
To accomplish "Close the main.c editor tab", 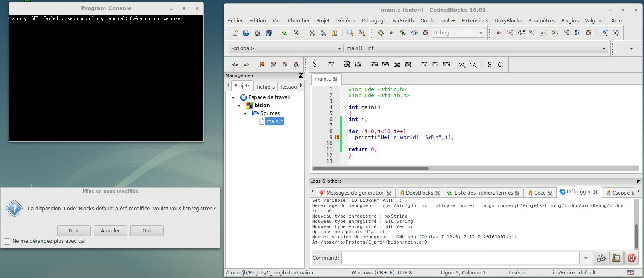I will (x=335, y=79).
